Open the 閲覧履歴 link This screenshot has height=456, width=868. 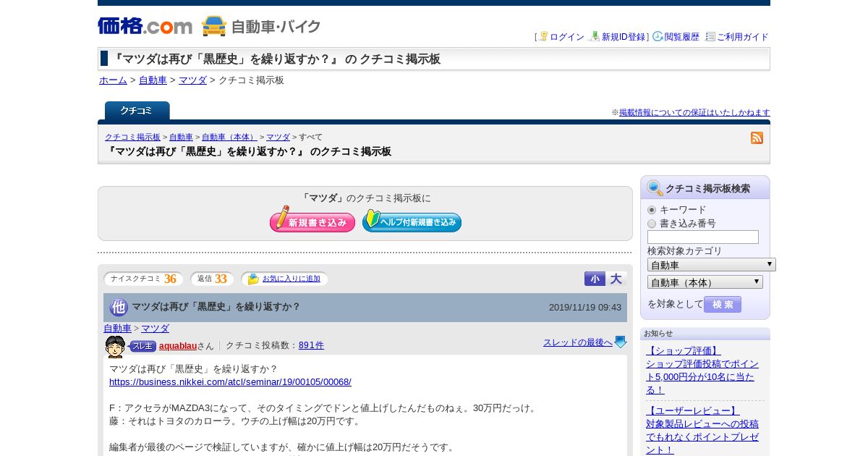[x=682, y=37]
